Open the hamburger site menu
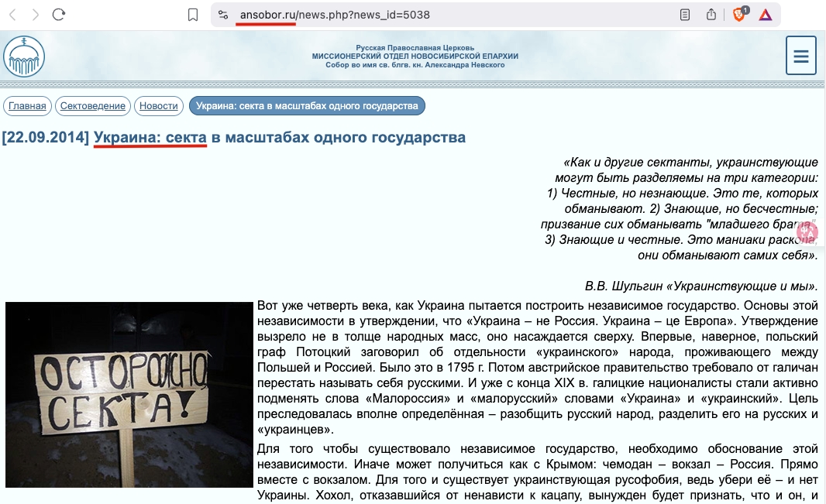 [x=800, y=55]
